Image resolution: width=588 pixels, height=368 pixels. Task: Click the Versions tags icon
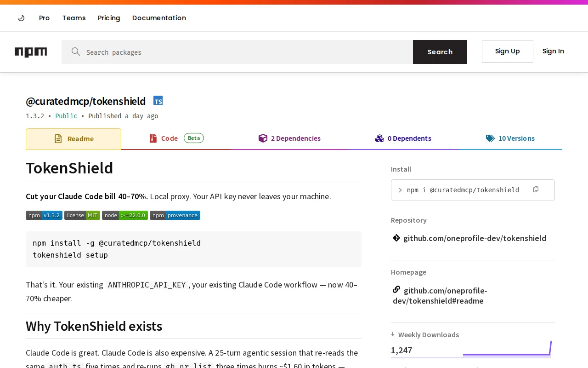click(x=490, y=138)
